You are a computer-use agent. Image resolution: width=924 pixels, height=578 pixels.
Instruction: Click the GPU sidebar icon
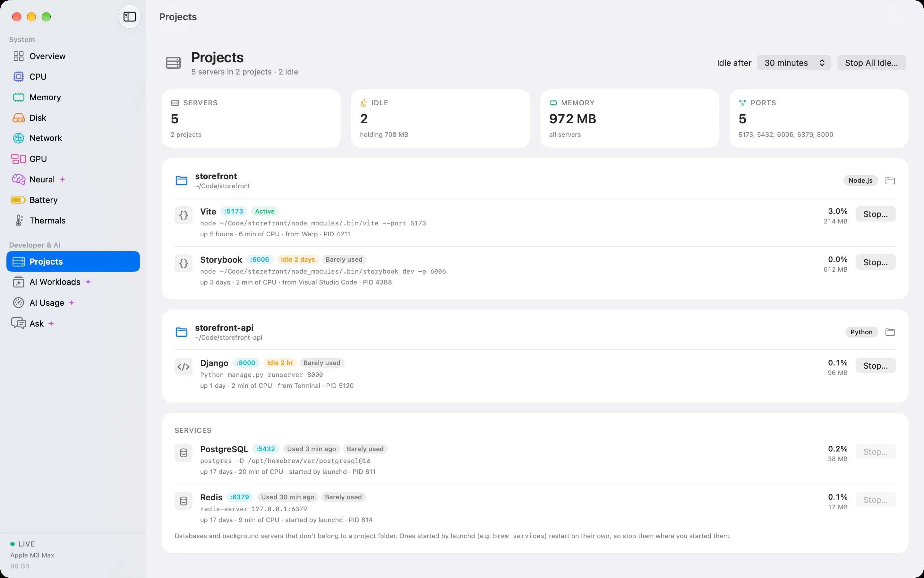(x=18, y=159)
